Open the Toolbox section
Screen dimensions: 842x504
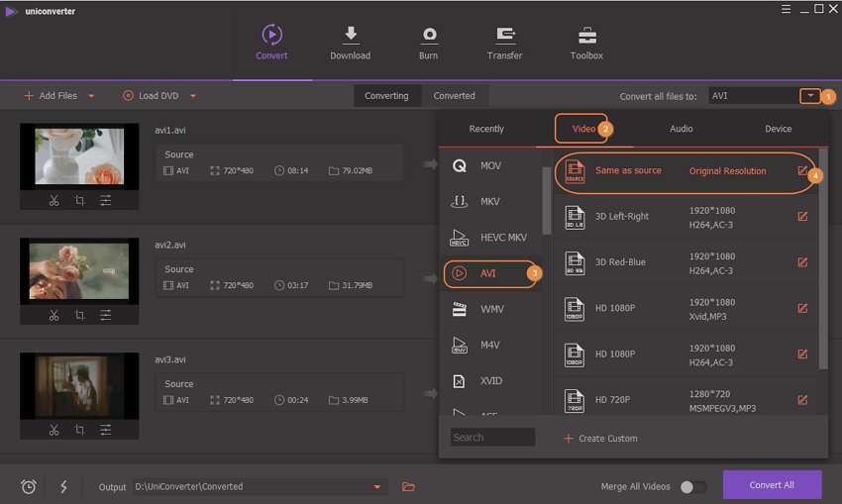pyautogui.click(x=586, y=43)
